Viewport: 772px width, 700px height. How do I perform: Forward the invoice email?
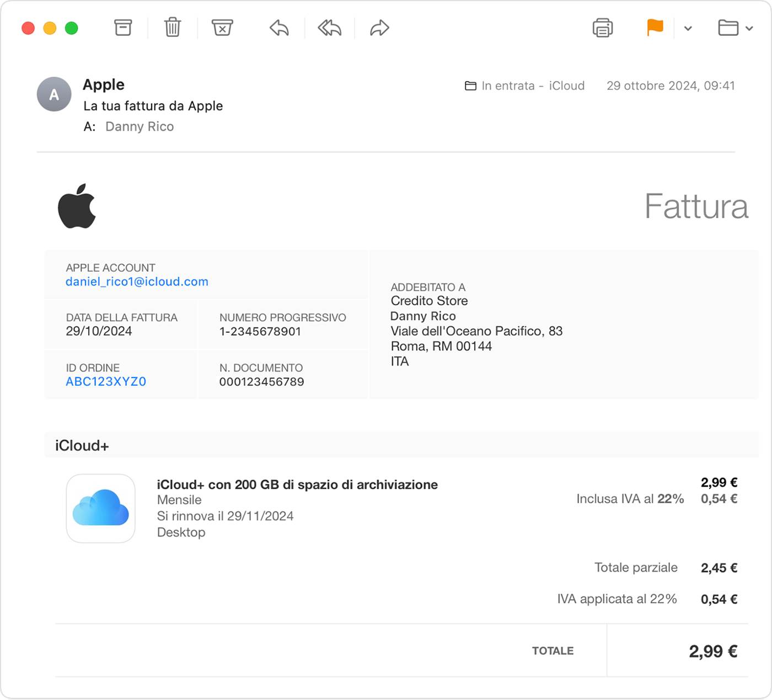tap(378, 28)
